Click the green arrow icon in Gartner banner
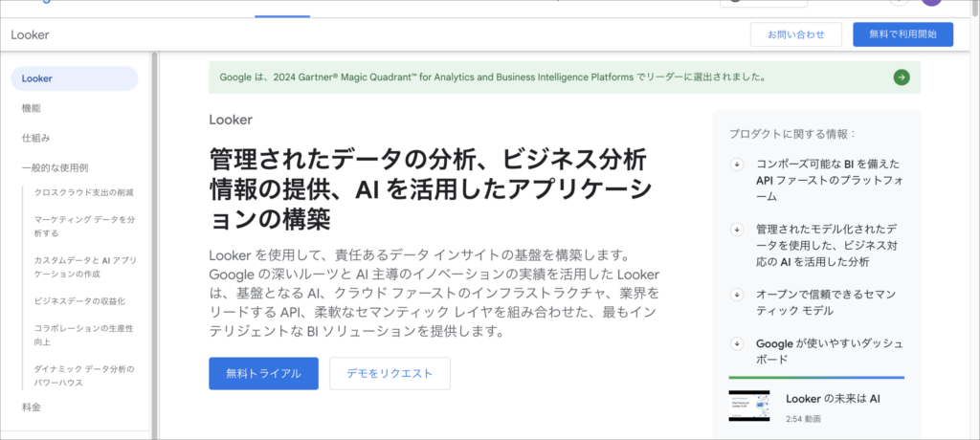Screen dimensions: 980x440 (901, 77)
